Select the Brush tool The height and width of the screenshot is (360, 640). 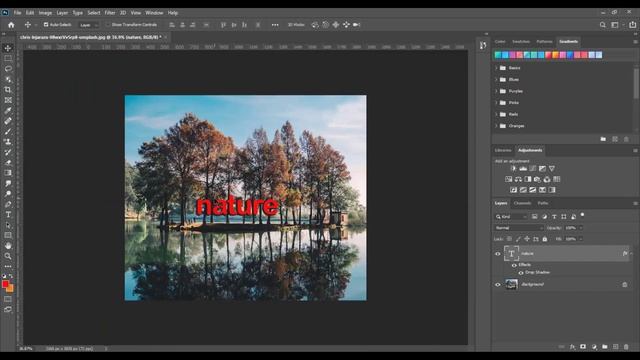click(x=8, y=131)
